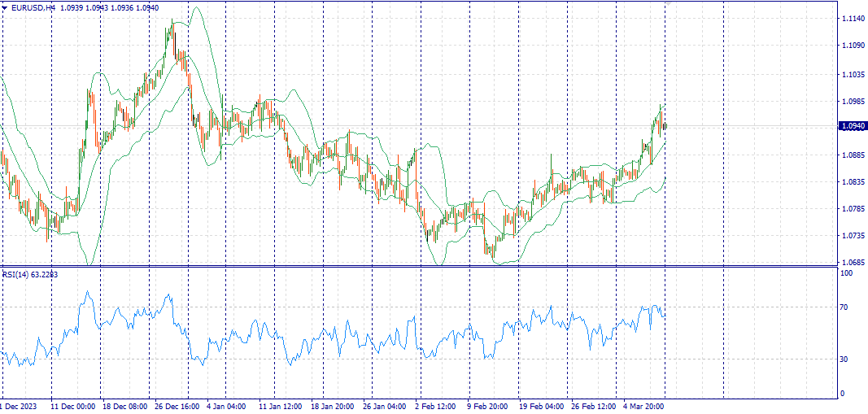Click the 4 Mar 20:00 time label
Viewport: 868px width, 414px height.
pos(644,406)
